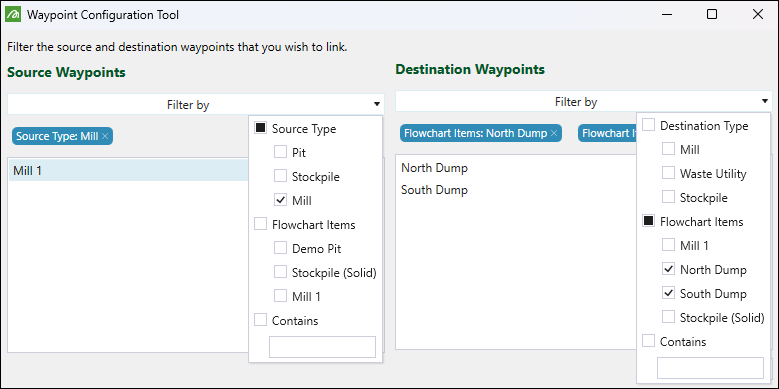Image resolution: width=779 pixels, height=389 pixels.
Task: Uncheck the South Dump flowchart item
Action: (x=669, y=293)
